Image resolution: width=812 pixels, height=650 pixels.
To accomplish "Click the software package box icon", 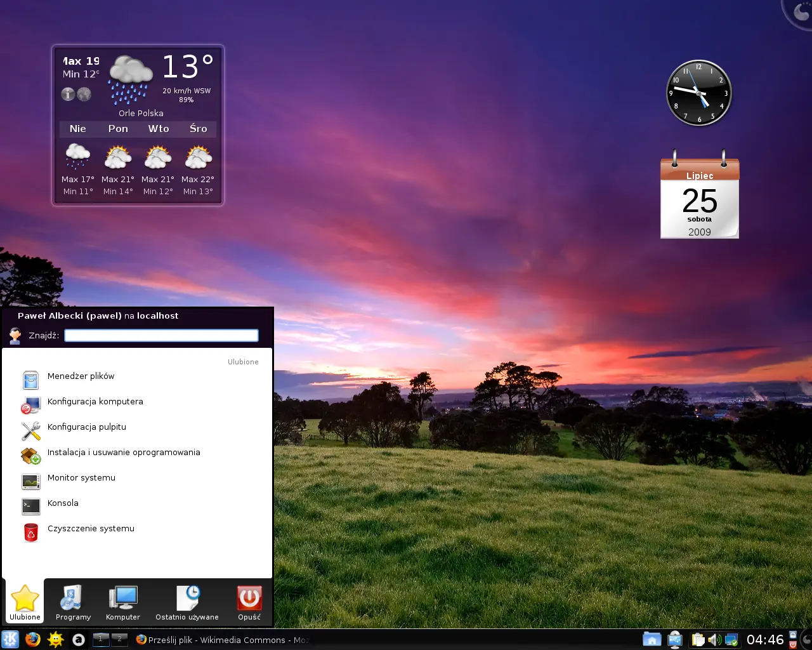I will [31, 456].
